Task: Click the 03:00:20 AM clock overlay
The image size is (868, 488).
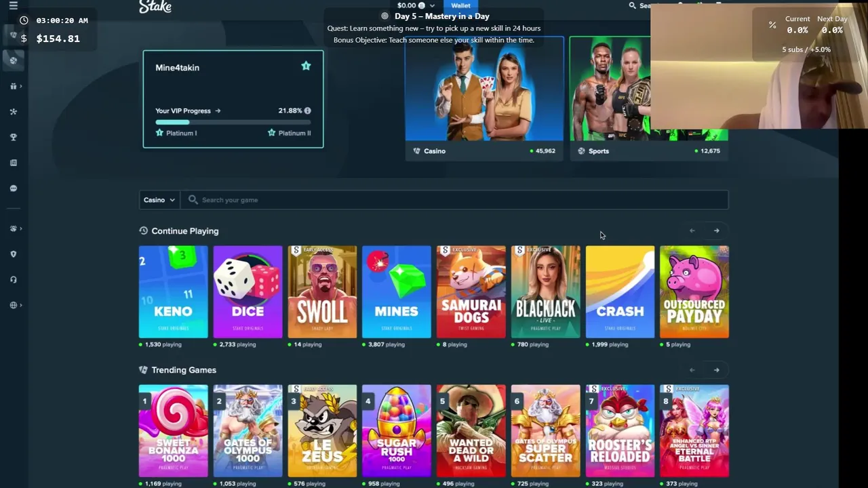Action: [x=62, y=20]
